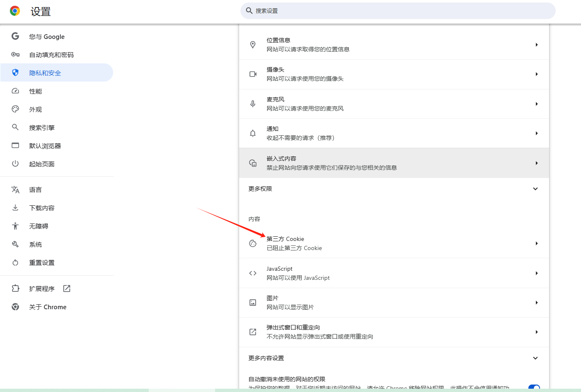Click the power icon beside 起始页面
Screen dimensions: 581x392
pos(15,164)
